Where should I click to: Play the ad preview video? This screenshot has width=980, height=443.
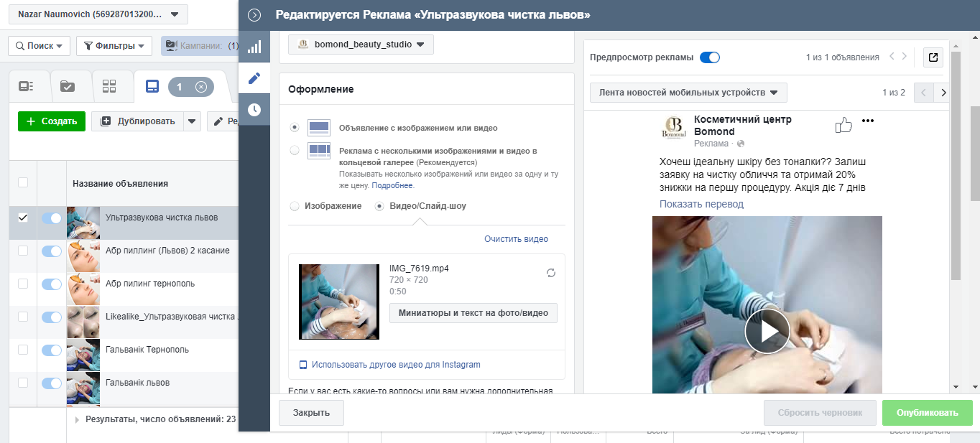click(767, 331)
